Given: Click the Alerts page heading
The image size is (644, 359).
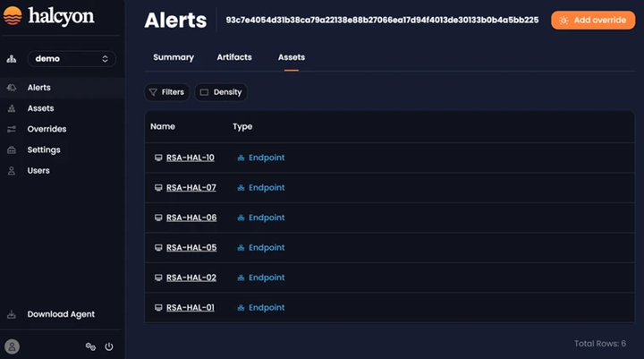Looking at the screenshot, I should pyautogui.click(x=175, y=21).
